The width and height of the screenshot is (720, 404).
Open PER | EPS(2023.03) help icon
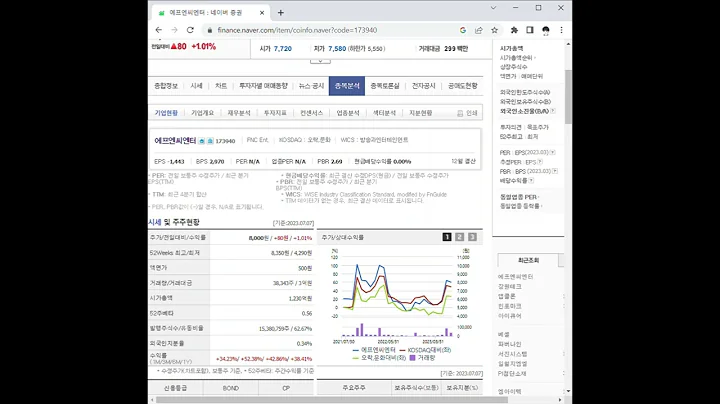[552, 152]
